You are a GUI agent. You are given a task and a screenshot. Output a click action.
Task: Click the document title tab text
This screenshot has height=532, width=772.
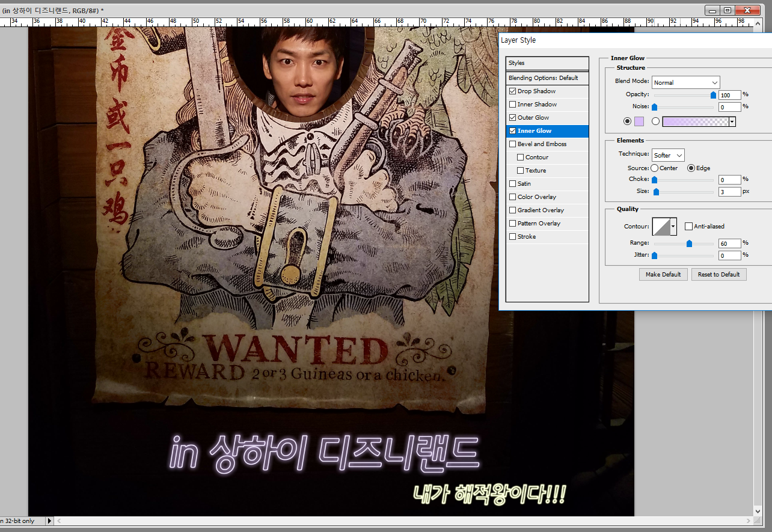[52, 10]
